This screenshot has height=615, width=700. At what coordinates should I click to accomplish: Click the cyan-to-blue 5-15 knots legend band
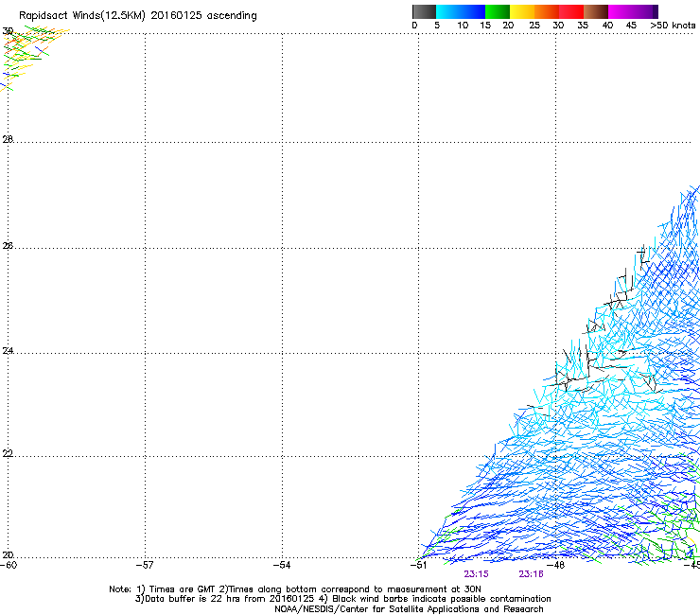[x=461, y=11]
